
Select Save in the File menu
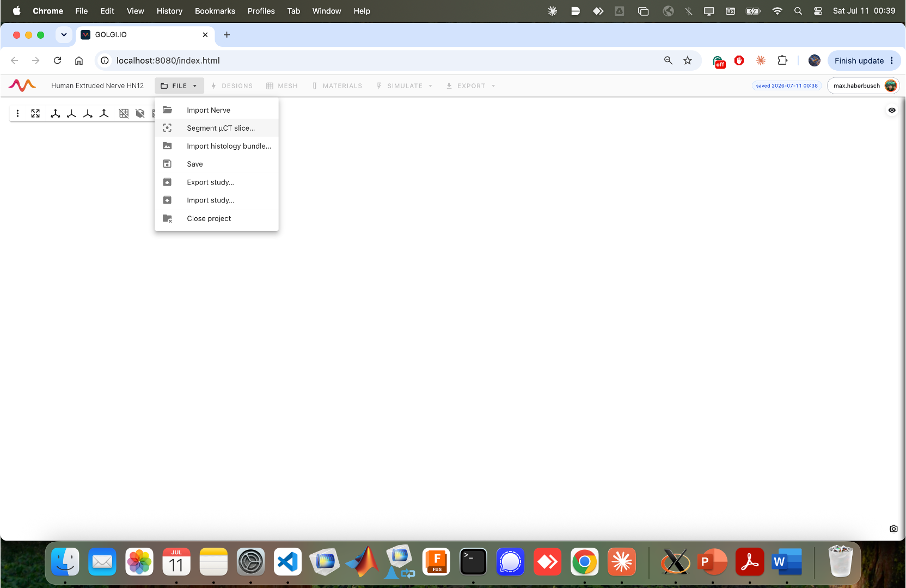[x=216, y=164]
